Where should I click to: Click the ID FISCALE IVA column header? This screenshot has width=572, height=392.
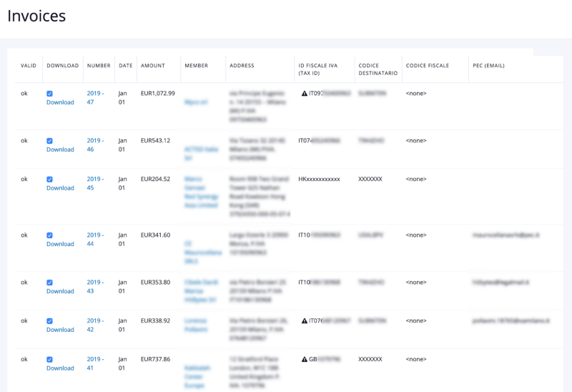click(x=317, y=69)
